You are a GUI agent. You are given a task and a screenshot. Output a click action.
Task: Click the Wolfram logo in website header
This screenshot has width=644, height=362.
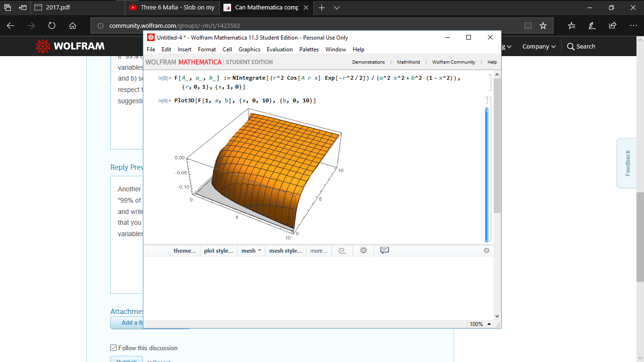(x=70, y=46)
